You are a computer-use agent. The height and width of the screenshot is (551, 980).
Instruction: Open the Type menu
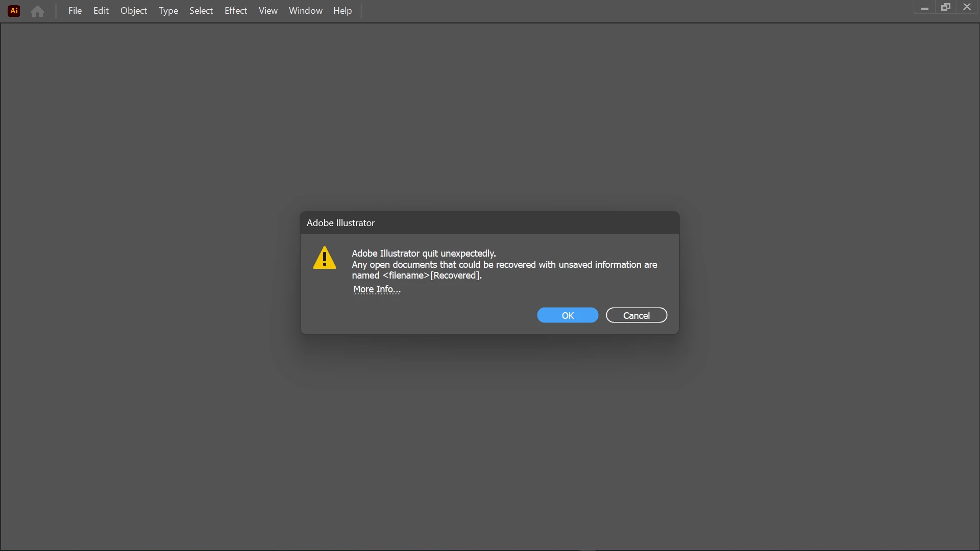168,11
